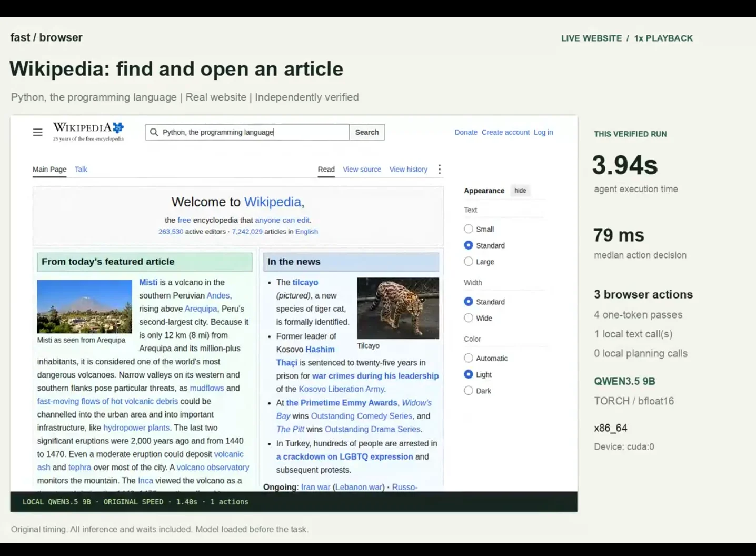Click the 'From today's featured article' heading

point(108,262)
